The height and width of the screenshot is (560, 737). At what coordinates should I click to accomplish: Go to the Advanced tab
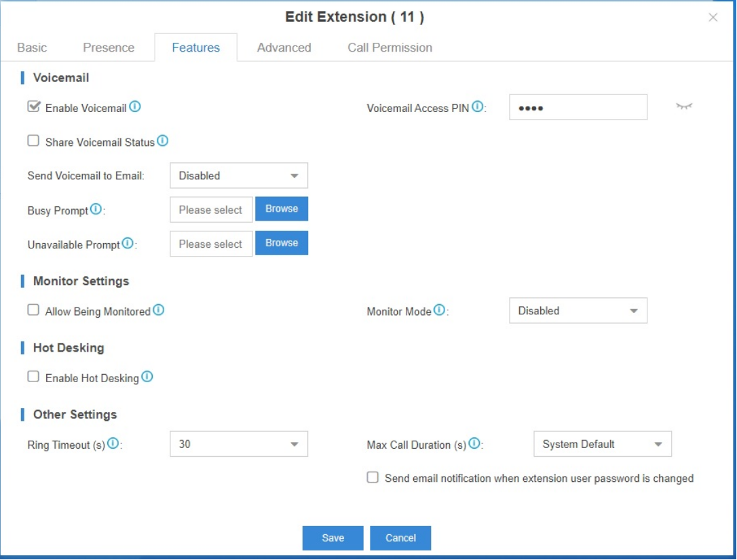pos(284,48)
